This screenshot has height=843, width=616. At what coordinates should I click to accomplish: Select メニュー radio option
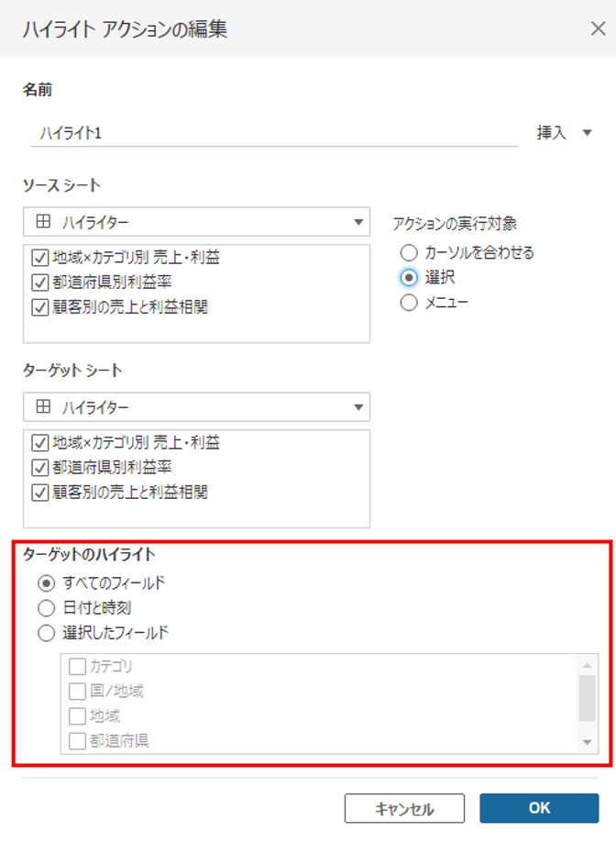pos(409,302)
